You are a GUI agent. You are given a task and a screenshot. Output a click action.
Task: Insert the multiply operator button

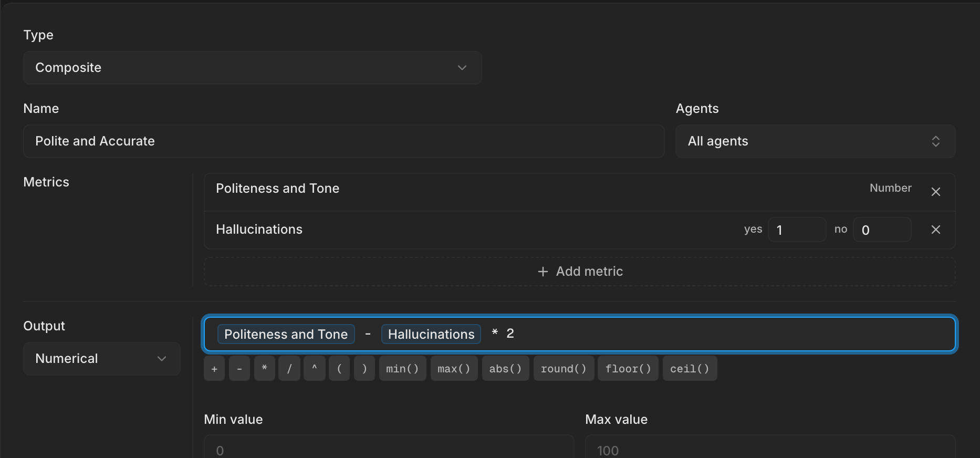265,368
